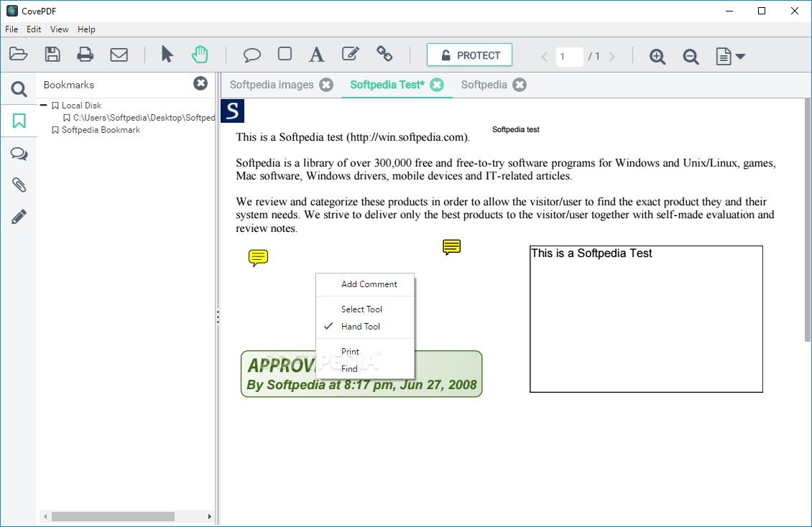Viewport: 812px width, 527px height.
Task: Show the attachments paperclip panel
Action: tap(19, 185)
